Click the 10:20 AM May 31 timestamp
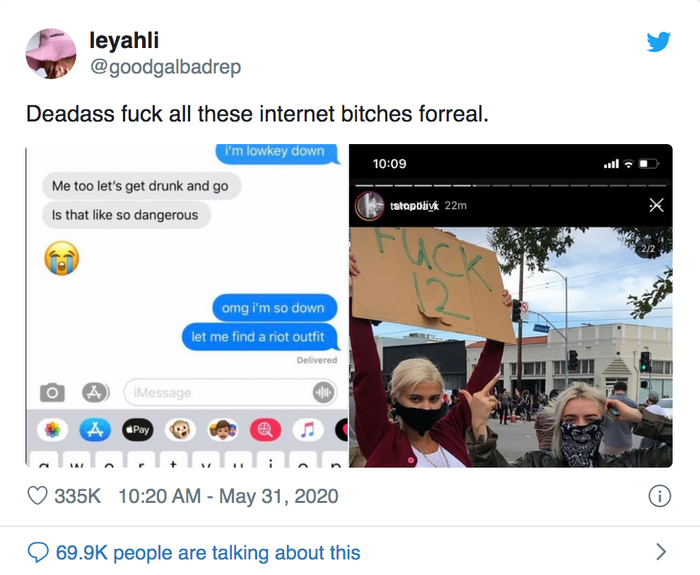The height and width of the screenshot is (575, 700). (228, 496)
